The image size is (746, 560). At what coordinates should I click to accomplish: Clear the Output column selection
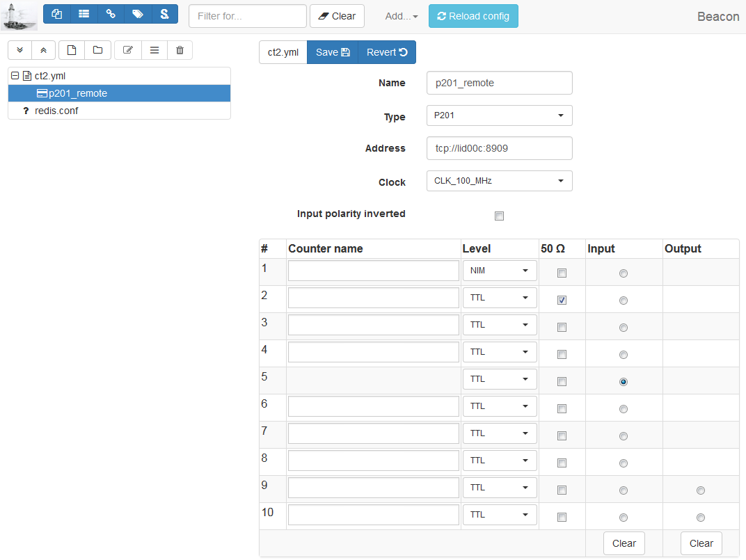pos(701,543)
